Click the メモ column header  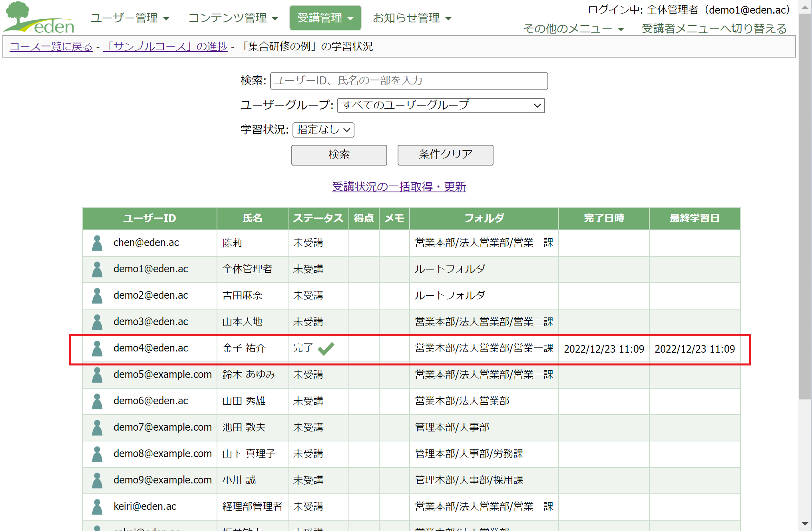(x=394, y=218)
